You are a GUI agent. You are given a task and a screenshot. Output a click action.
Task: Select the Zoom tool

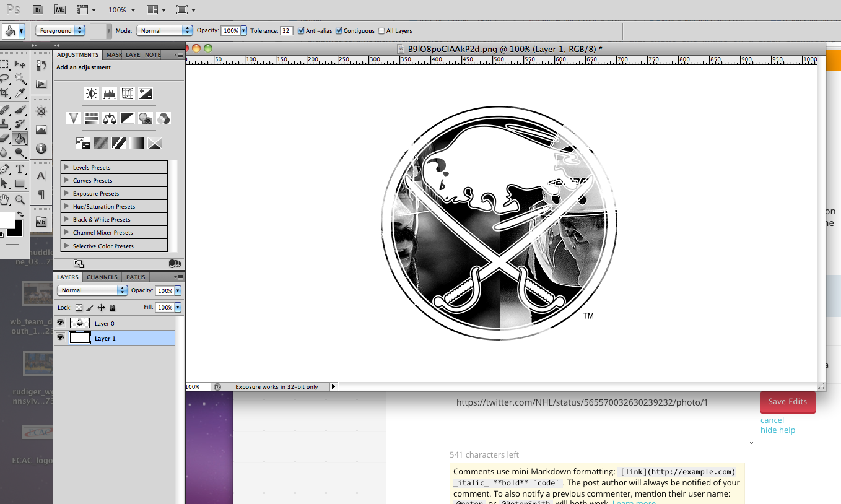pos(20,200)
